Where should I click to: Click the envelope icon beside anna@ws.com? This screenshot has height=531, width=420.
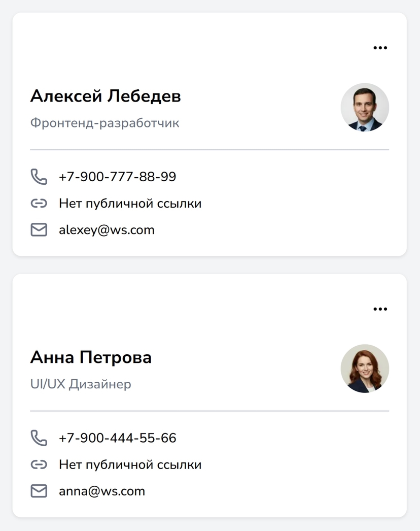(x=39, y=491)
